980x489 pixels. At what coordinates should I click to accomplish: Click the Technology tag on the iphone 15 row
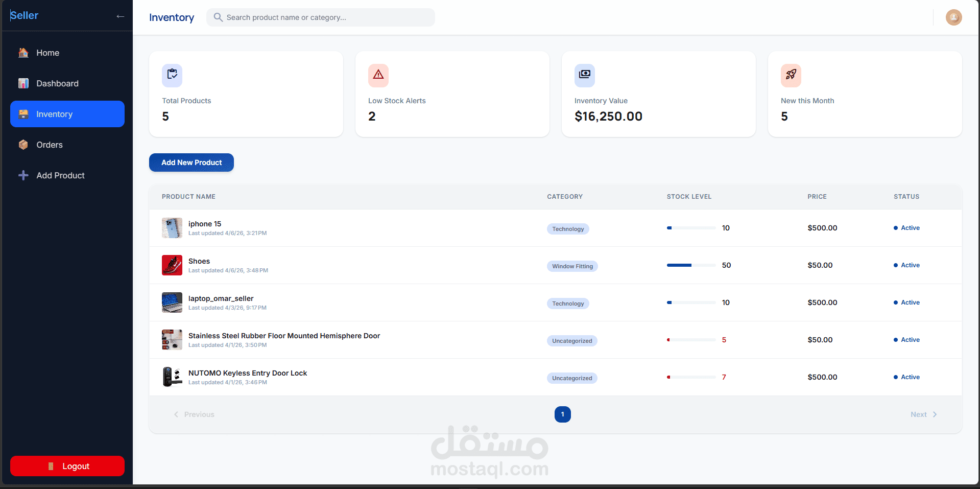click(x=568, y=229)
